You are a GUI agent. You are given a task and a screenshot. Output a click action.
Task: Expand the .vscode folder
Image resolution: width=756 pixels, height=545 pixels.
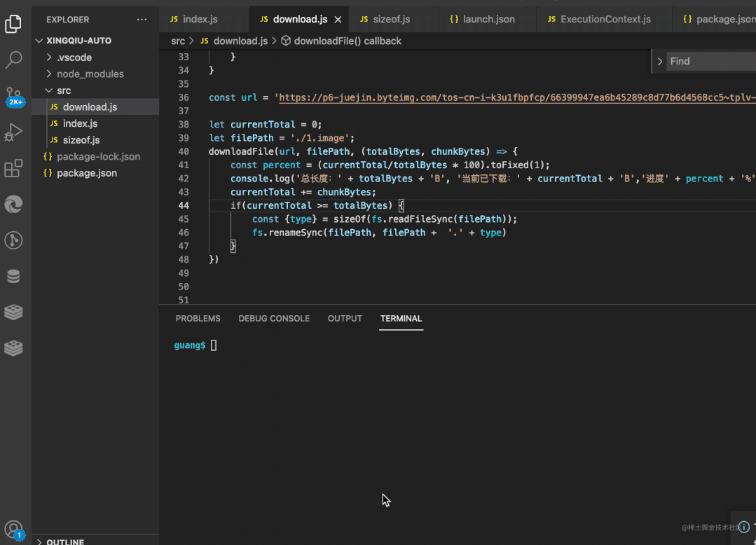tap(74, 57)
